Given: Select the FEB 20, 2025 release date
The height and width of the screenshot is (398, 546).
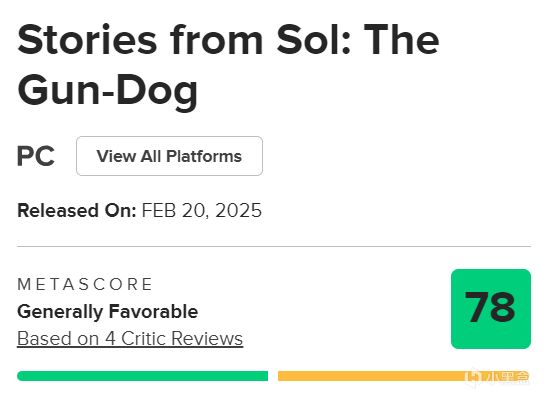Looking at the screenshot, I should click(x=202, y=210).
